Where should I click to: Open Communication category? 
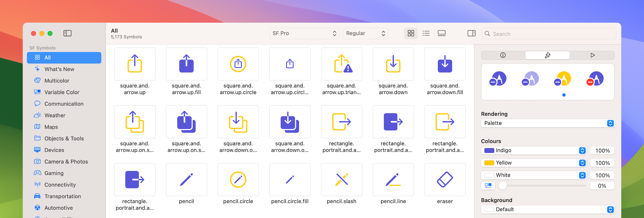[x=64, y=104]
